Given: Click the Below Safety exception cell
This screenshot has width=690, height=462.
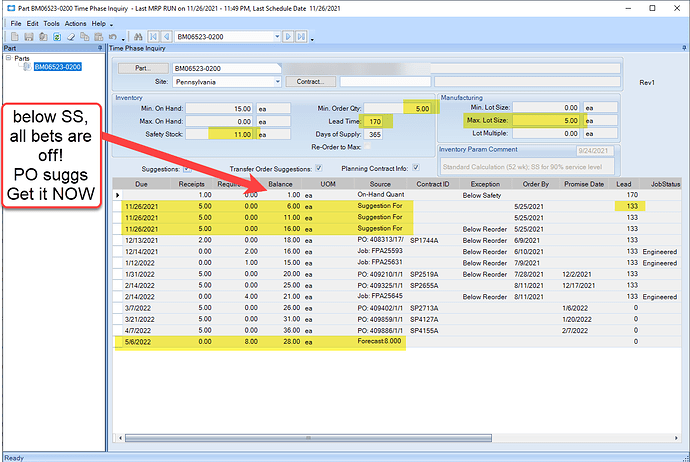Looking at the screenshot, I should tap(486, 195).
